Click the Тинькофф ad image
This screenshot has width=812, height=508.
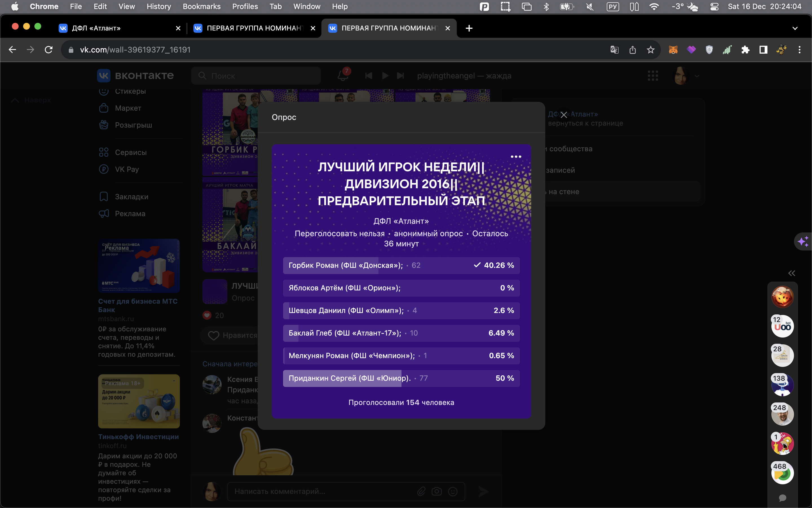tap(139, 401)
